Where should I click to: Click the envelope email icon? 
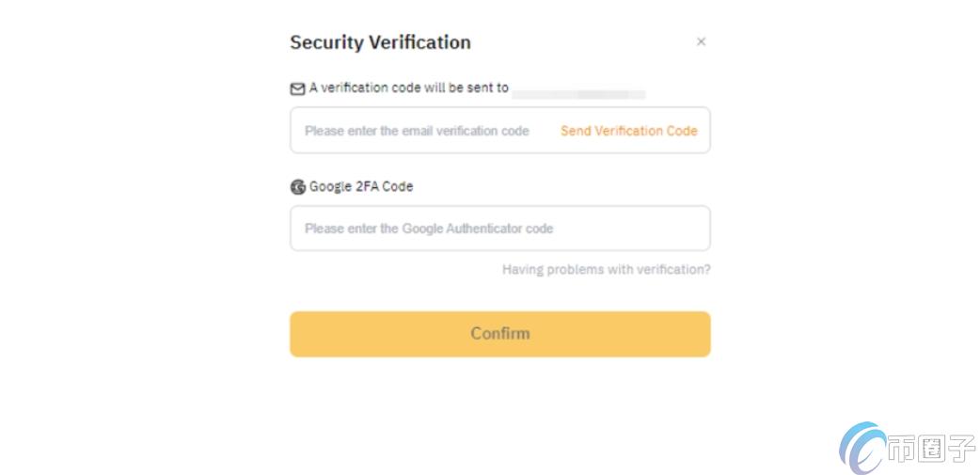pos(297,89)
